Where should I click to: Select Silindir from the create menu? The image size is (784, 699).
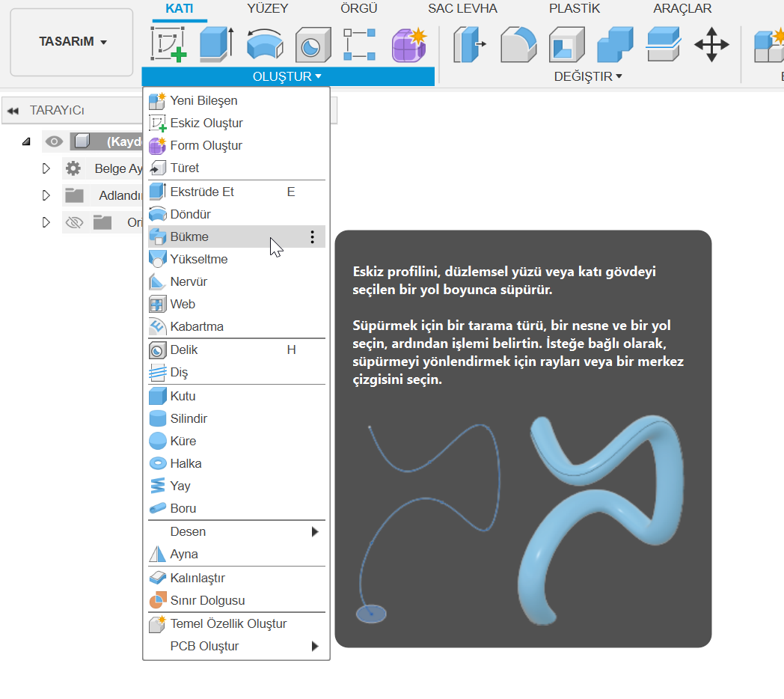pos(189,418)
